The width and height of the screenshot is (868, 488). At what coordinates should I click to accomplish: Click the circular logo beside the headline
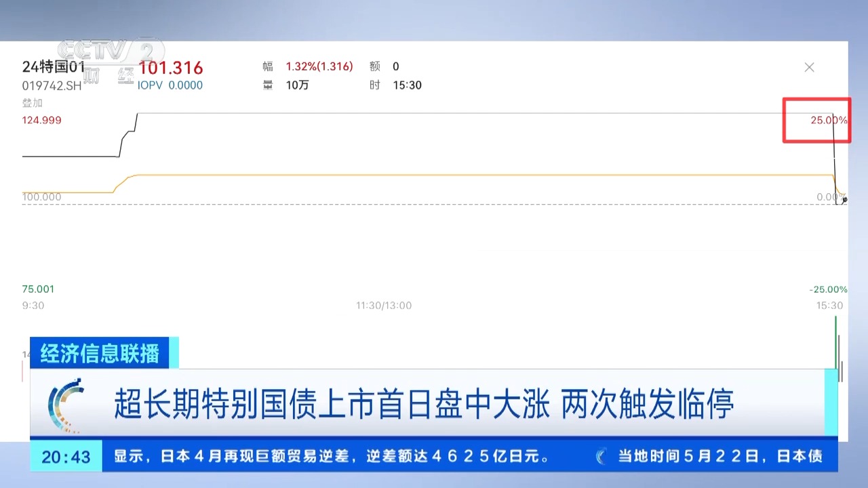pyautogui.click(x=66, y=404)
